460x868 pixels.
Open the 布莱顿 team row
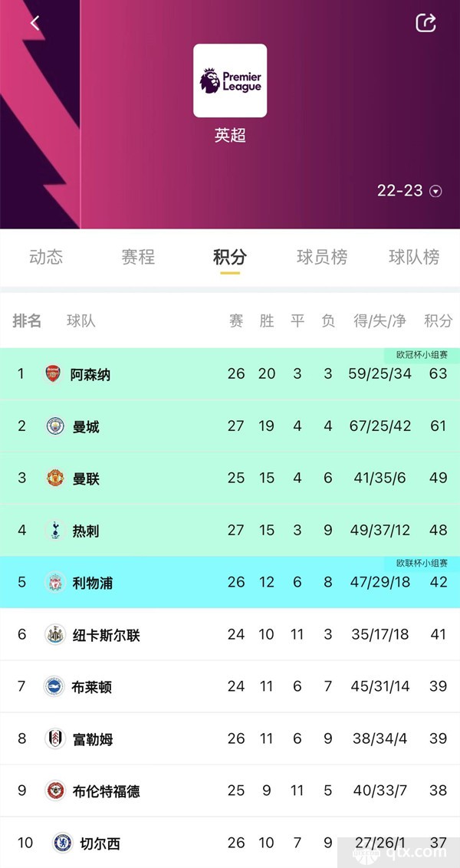(x=230, y=686)
